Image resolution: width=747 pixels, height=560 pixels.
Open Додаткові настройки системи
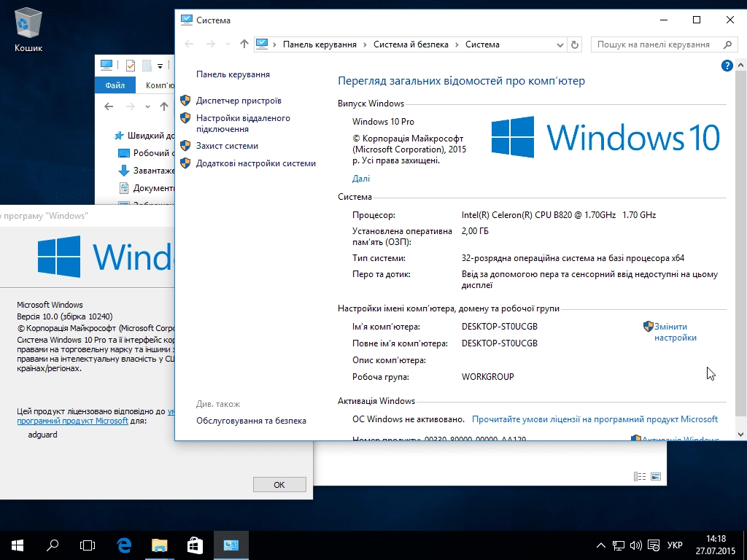[x=256, y=163]
